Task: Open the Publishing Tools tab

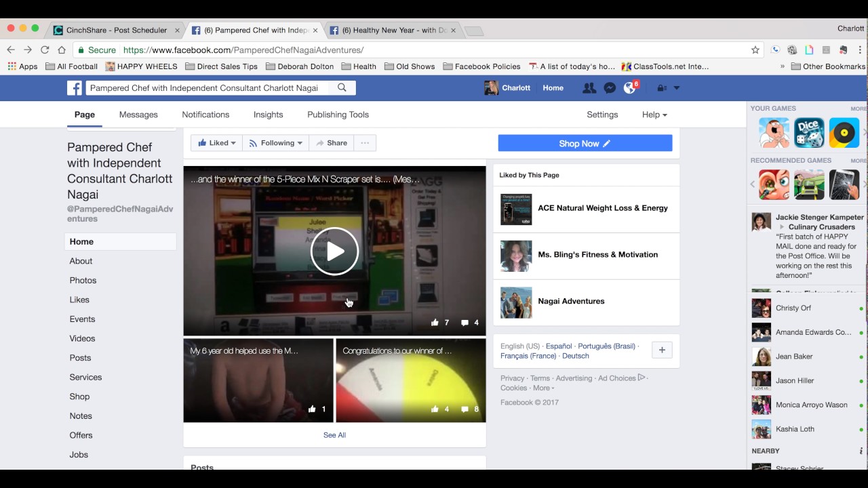Action: pos(338,115)
